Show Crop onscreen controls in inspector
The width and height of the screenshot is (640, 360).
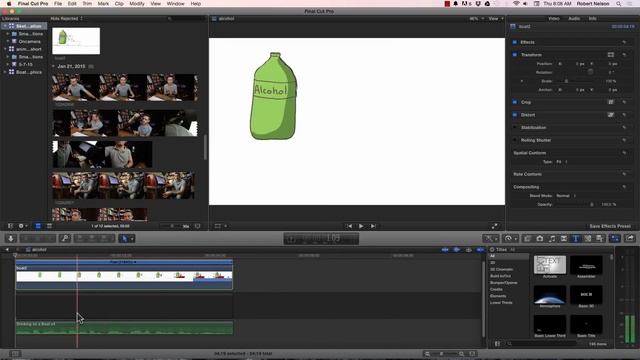click(611, 102)
